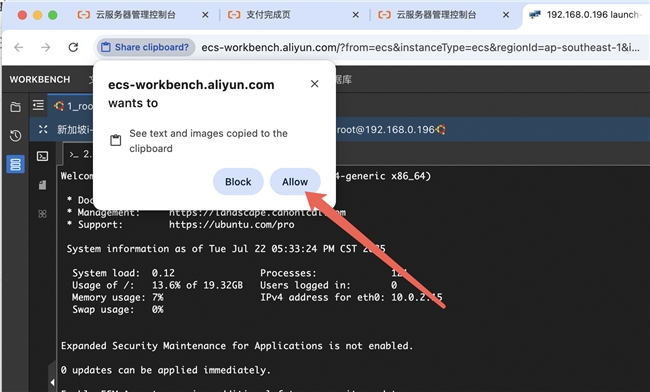Click the 'System load: 0.12' terminal line

tap(123, 273)
